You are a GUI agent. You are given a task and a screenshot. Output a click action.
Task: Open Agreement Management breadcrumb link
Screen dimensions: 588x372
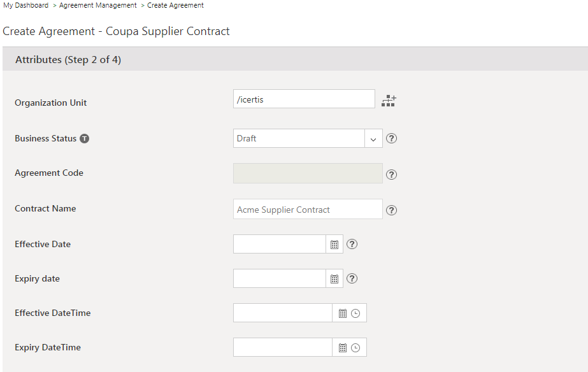click(x=98, y=6)
